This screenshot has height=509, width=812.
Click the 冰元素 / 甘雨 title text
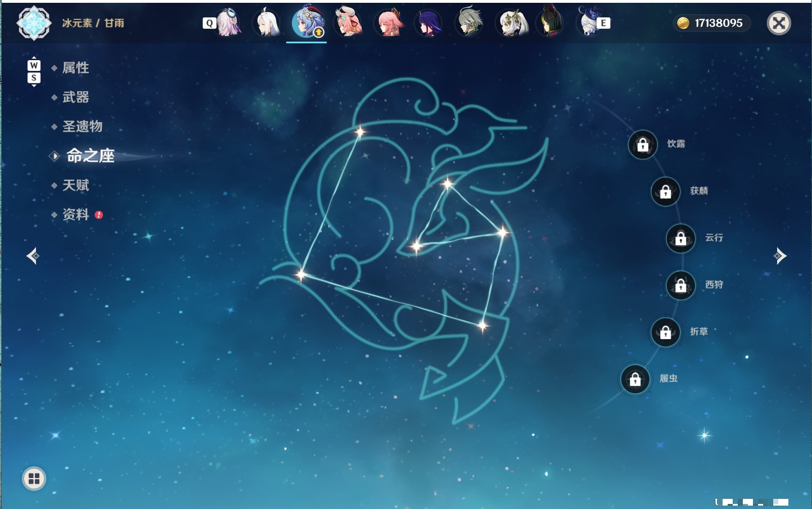pos(93,23)
